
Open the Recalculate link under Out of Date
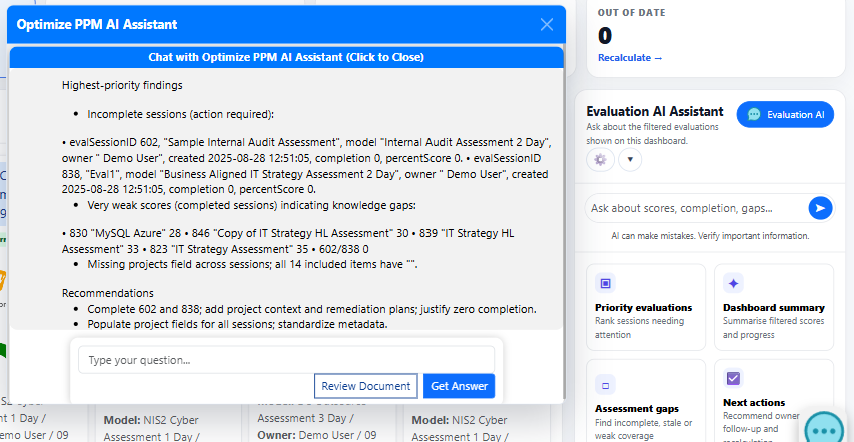630,58
